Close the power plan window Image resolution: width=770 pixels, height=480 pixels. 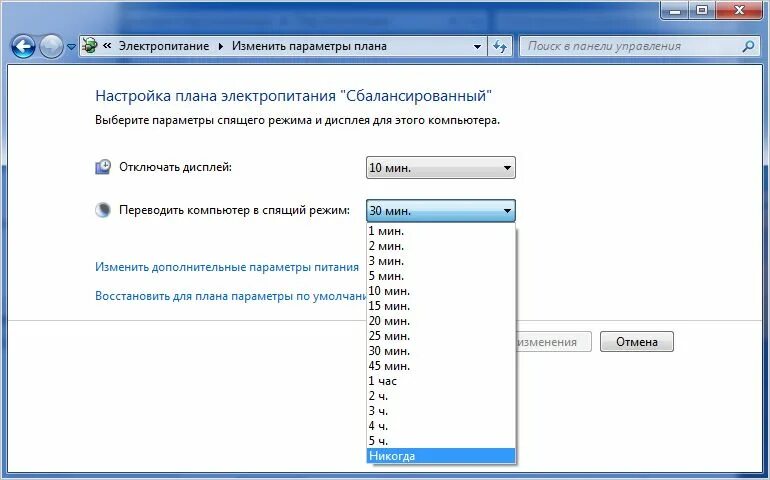point(739,10)
